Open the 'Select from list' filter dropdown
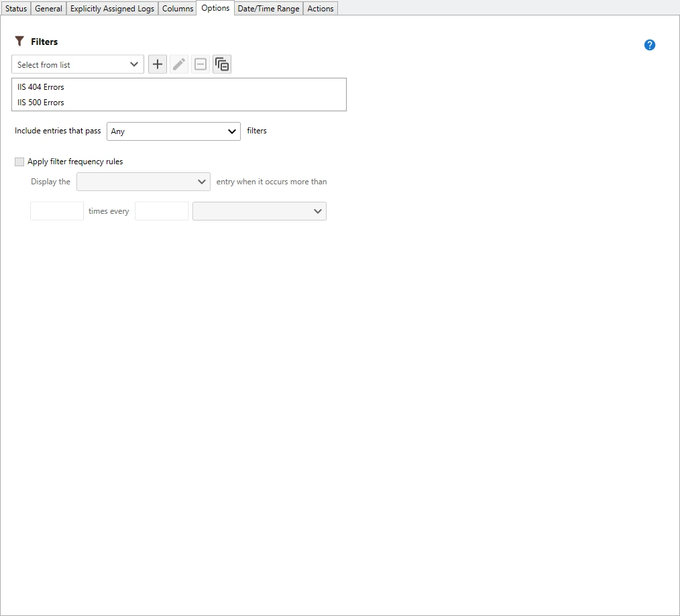Image resolution: width=680 pixels, height=616 pixels. [x=78, y=64]
